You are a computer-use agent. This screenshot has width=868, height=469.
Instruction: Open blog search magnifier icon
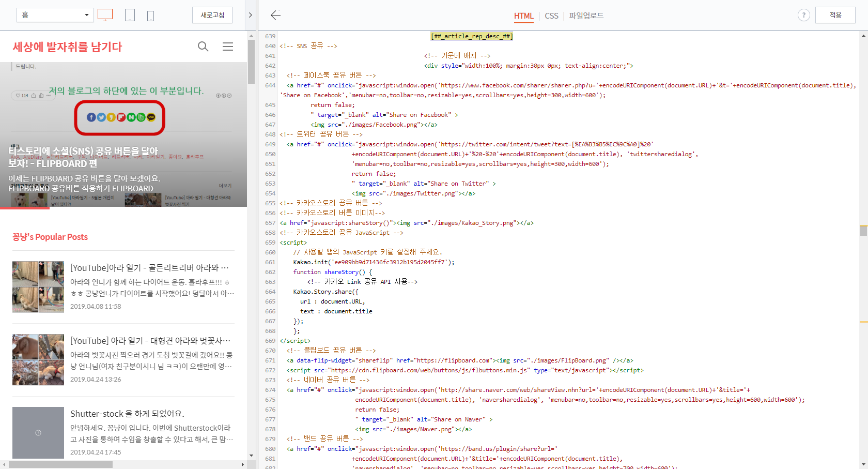(203, 47)
